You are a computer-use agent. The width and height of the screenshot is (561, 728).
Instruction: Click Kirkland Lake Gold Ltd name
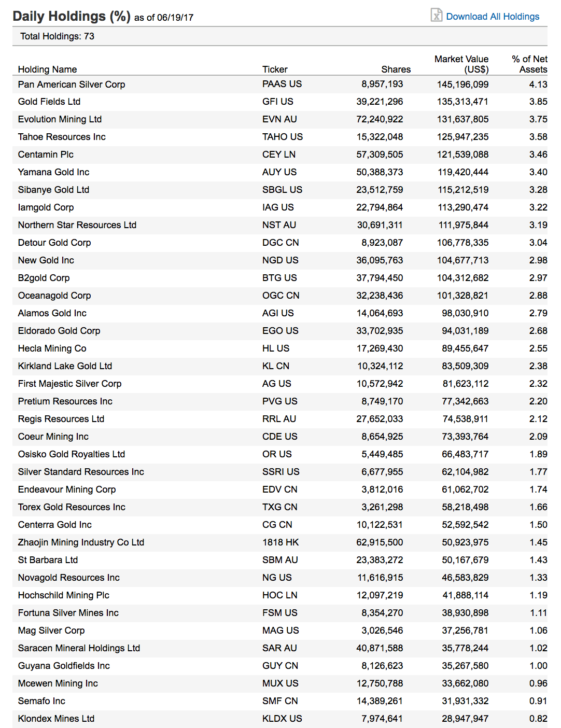[65, 366]
